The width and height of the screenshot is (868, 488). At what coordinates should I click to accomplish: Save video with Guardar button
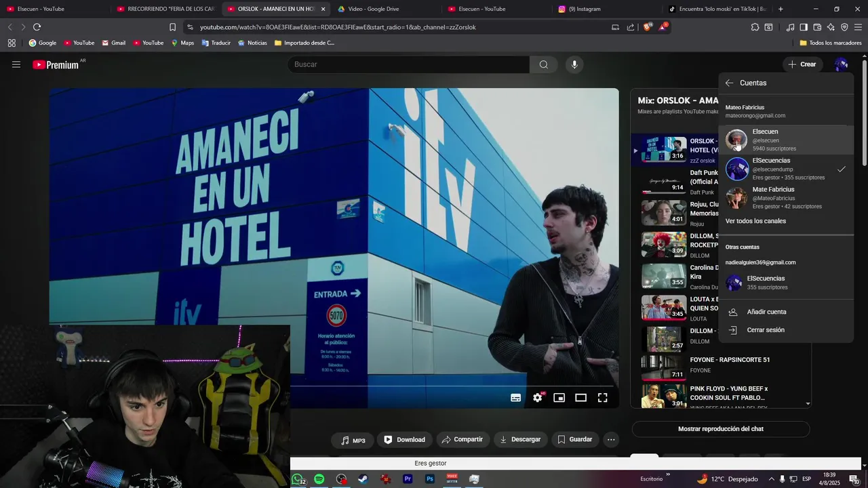(575, 440)
